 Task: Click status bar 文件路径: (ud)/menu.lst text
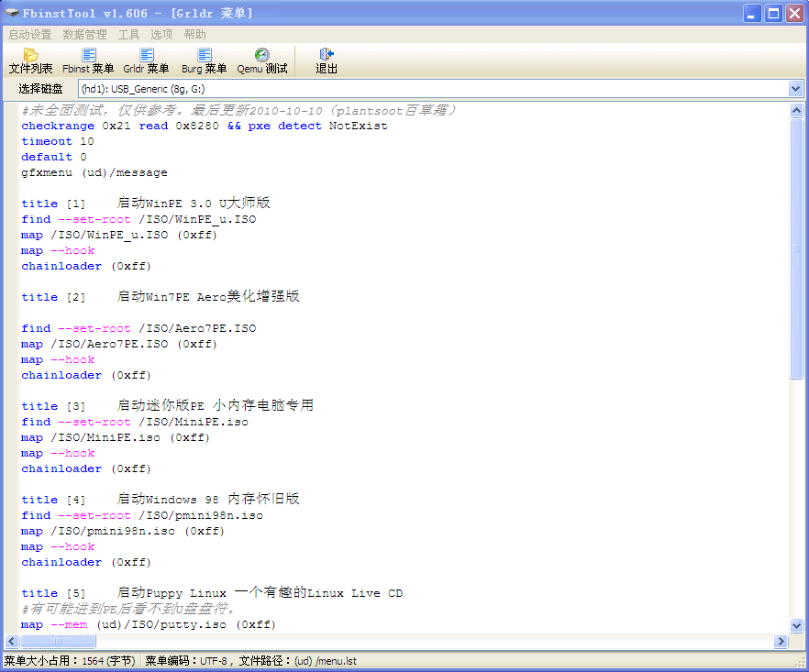[298, 661]
